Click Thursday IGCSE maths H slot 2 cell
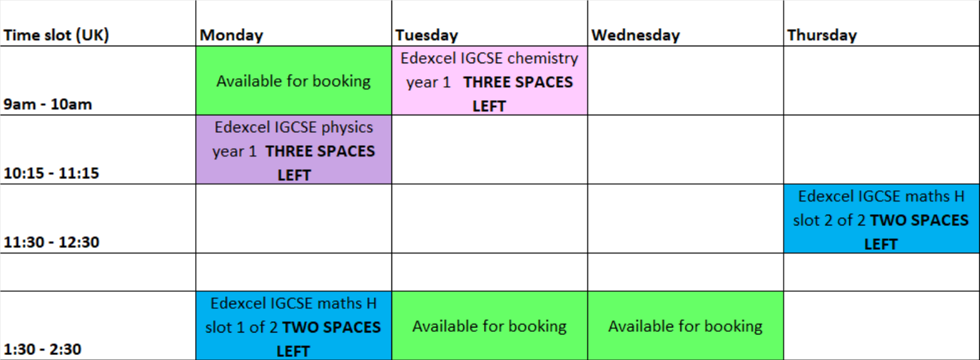 point(881,219)
